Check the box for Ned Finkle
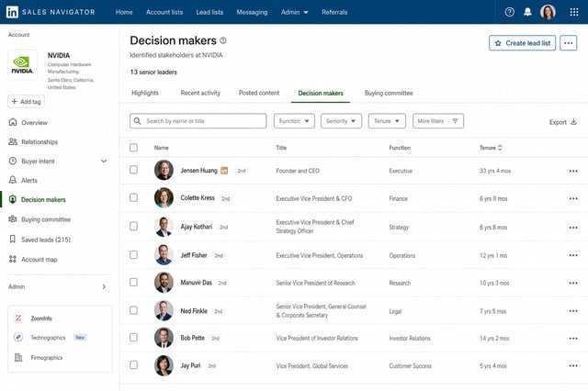588x391 pixels. [x=133, y=310]
